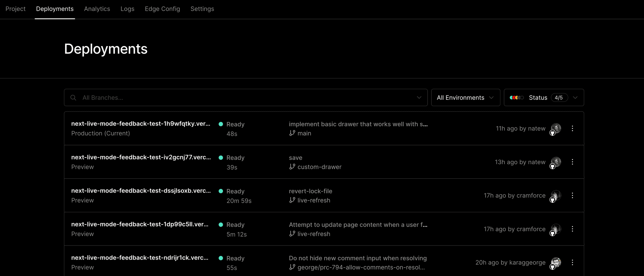Open three-dot menu for natew's production deployment

(x=572, y=128)
